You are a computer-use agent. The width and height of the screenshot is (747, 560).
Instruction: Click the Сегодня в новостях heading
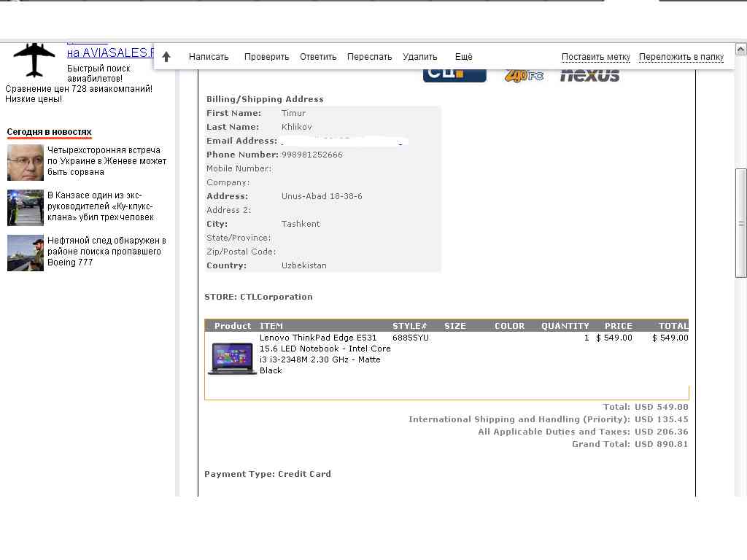pyautogui.click(x=49, y=132)
